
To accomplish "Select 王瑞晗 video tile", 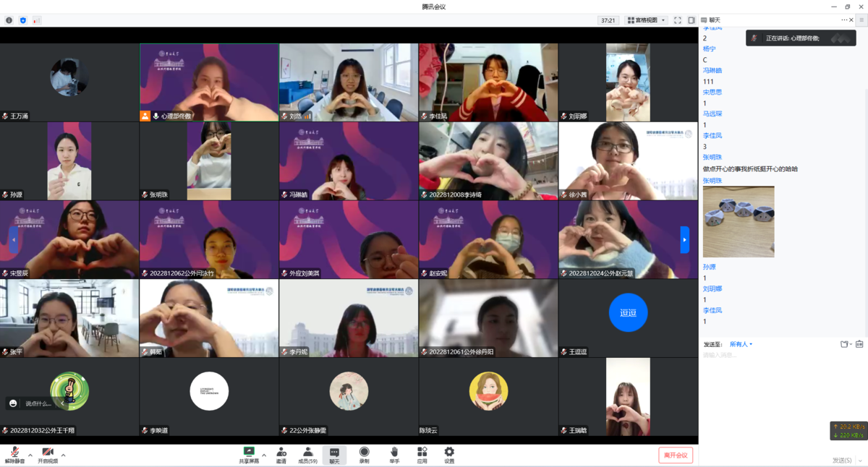I will (x=628, y=396).
